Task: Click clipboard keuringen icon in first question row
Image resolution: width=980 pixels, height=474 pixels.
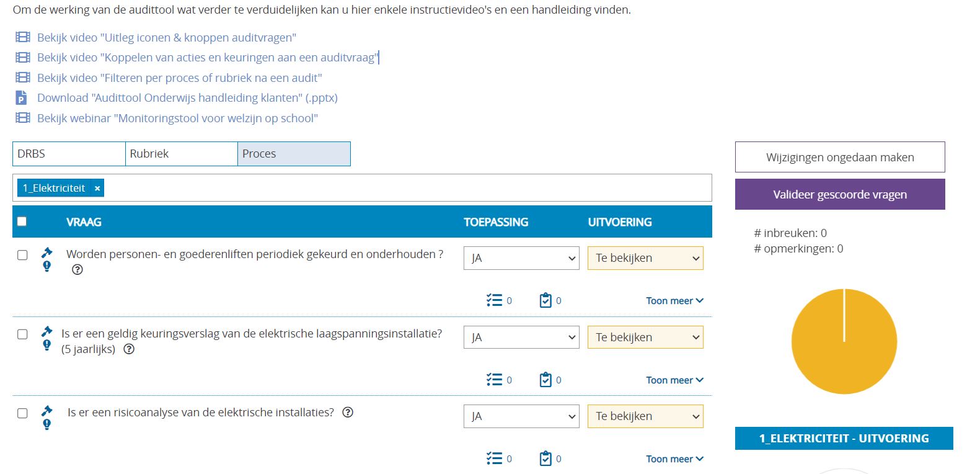Action: [x=545, y=300]
